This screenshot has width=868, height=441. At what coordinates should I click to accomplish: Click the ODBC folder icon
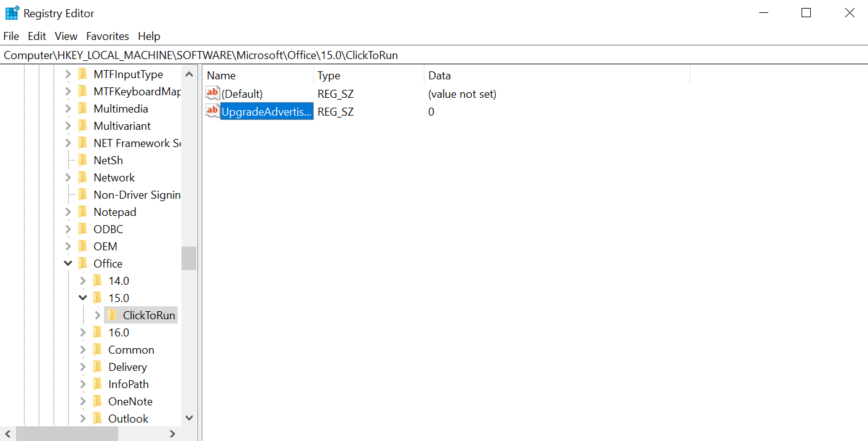click(x=82, y=229)
